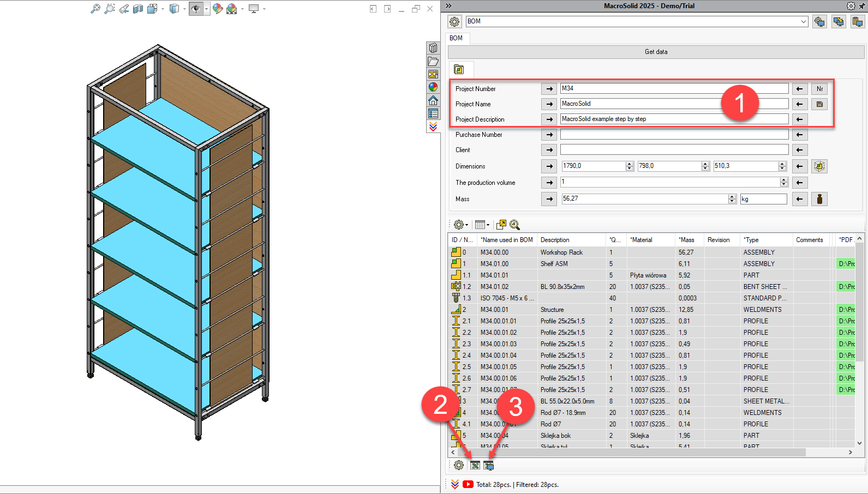The image size is (868, 494).
Task: Click the clipboard-and-monitor icon at the panel's right end
Action: [x=858, y=22]
